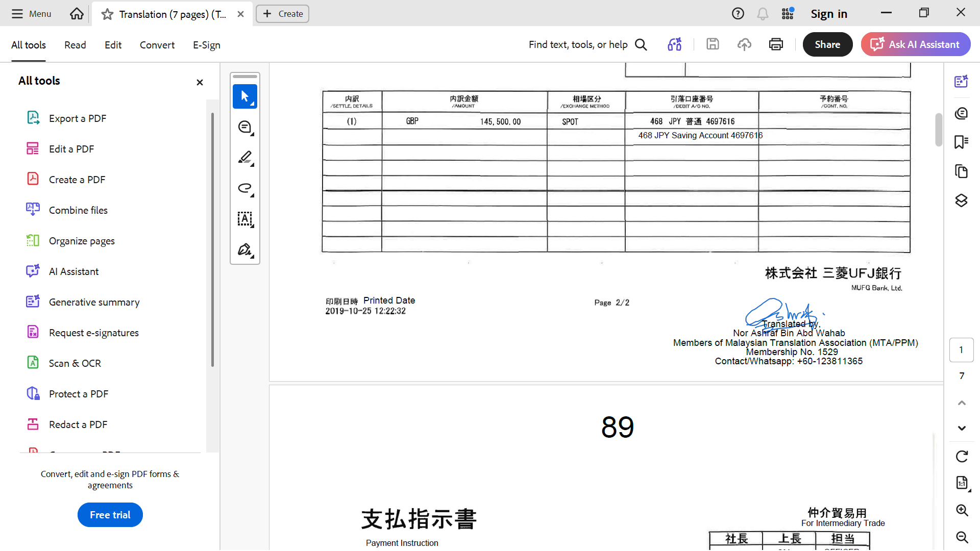Image resolution: width=980 pixels, height=551 pixels.
Task: Choose the highlight pen tool
Action: (x=245, y=158)
